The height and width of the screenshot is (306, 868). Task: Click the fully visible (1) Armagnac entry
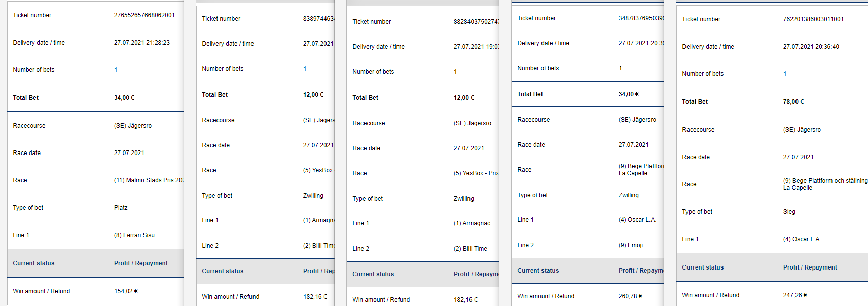point(472,223)
